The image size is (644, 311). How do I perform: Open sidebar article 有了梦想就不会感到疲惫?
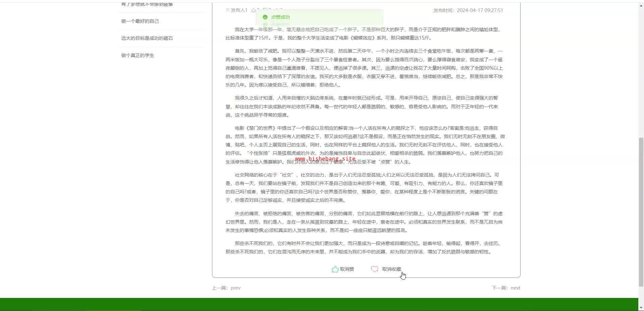[147, 4]
